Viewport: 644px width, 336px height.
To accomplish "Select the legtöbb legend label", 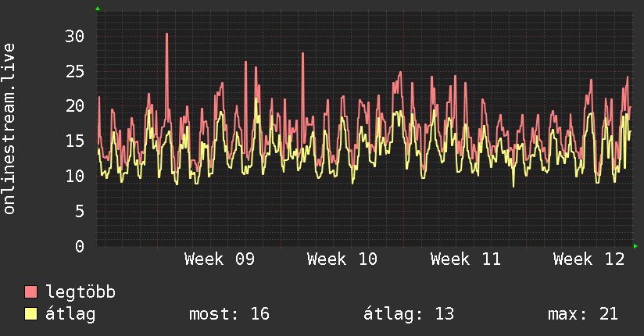I will tap(80, 292).
